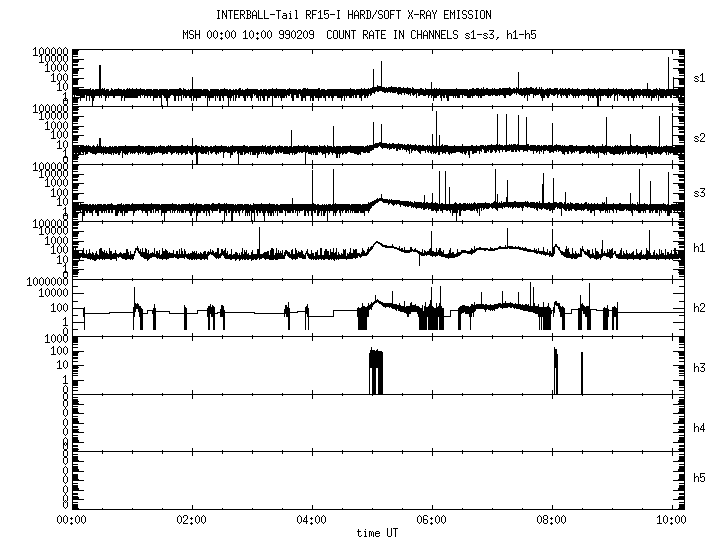
Task: Click the s1 channel label
Action: (x=699, y=77)
